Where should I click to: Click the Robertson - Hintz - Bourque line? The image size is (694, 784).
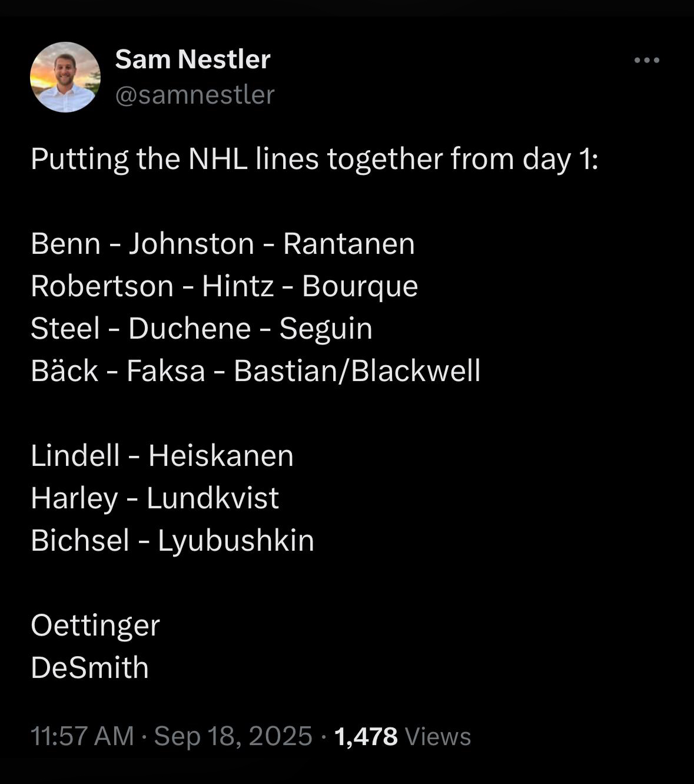coord(224,287)
